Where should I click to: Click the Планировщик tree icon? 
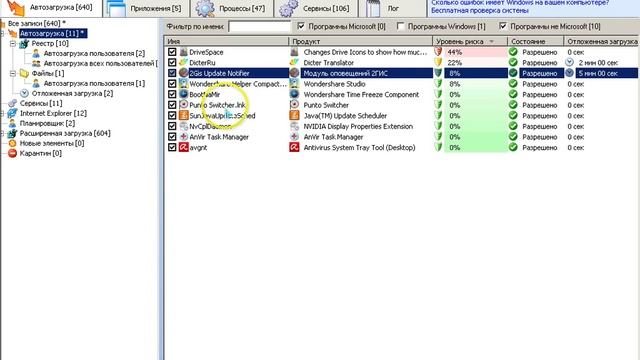pos(12,123)
